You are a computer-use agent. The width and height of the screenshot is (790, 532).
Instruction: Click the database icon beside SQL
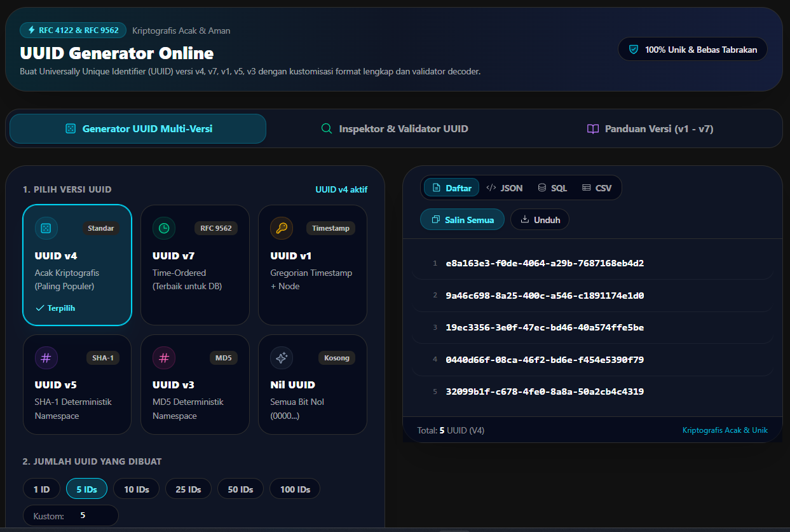pyautogui.click(x=542, y=188)
